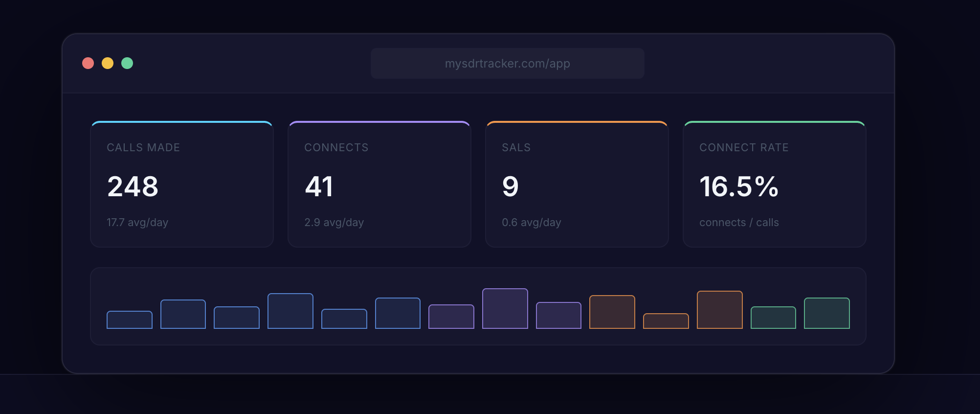Screen dimensions: 980x414
Task: Select the 41 connects value
Action: pyautogui.click(x=319, y=186)
